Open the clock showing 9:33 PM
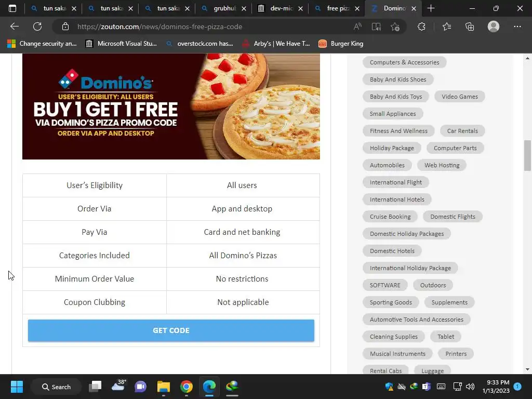532x399 pixels. (x=496, y=387)
